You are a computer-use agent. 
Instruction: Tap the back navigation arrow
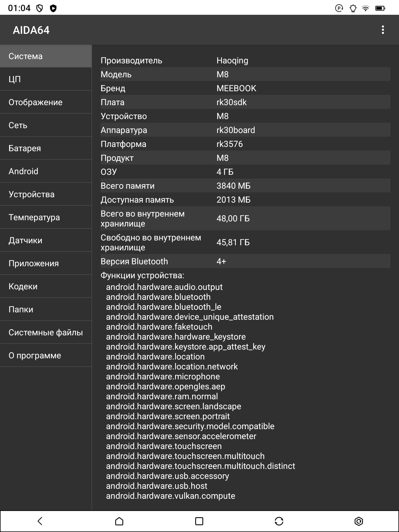tap(40, 521)
